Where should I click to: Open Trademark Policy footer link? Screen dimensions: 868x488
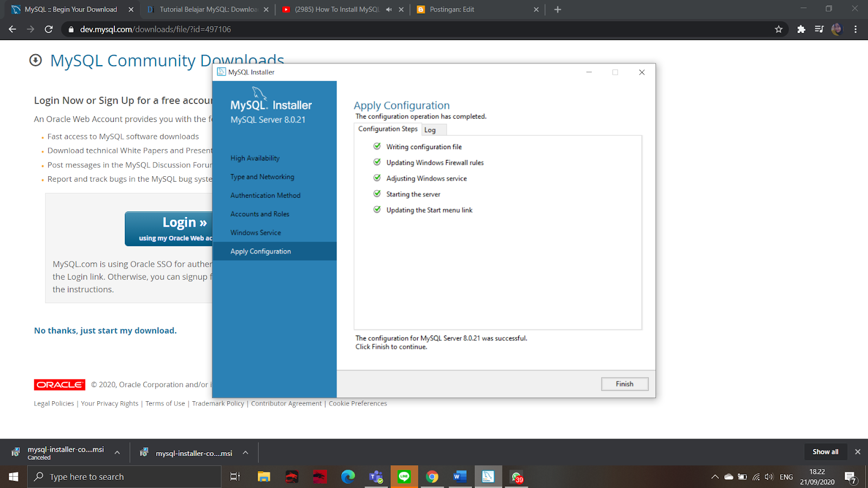point(218,403)
